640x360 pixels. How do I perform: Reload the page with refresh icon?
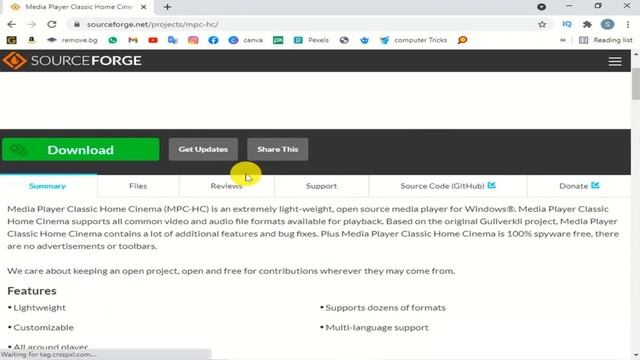point(52,24)
